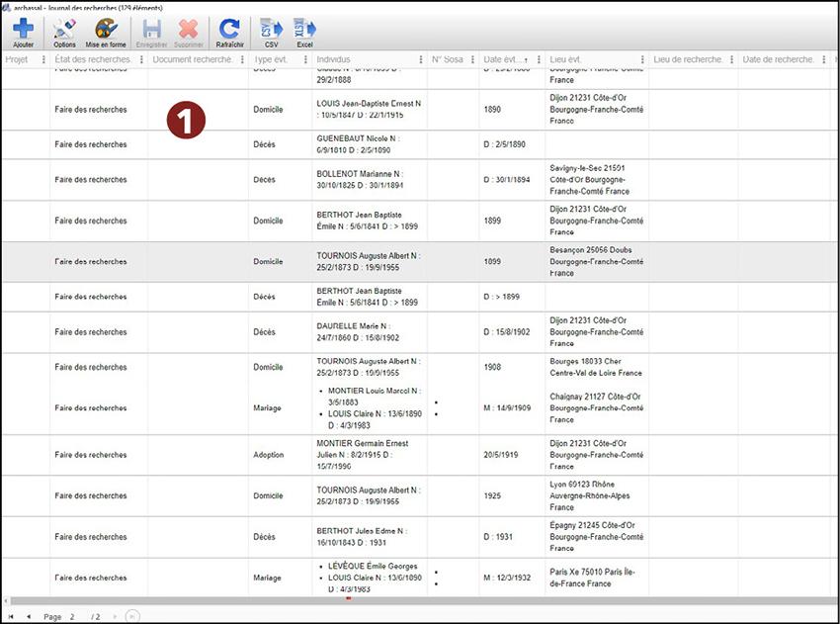Open the Individus column menu
This screenshot has width=840, height=624.
tap(421, 59)
